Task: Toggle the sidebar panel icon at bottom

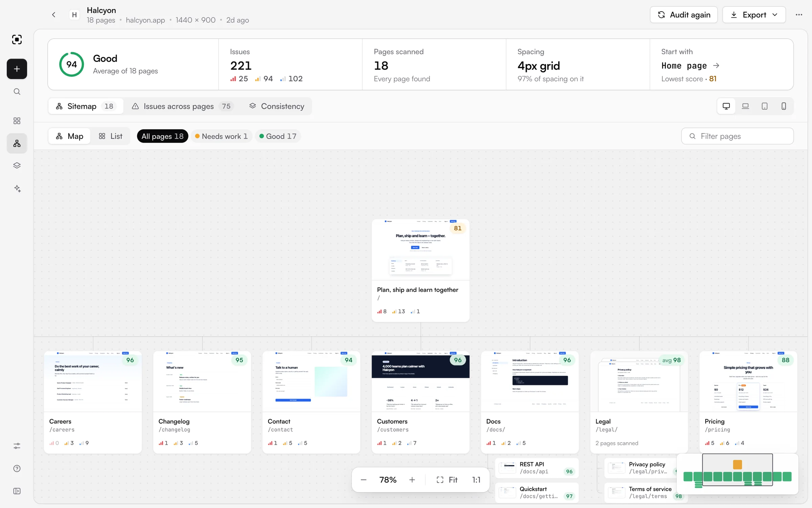Action: [17, 491]
